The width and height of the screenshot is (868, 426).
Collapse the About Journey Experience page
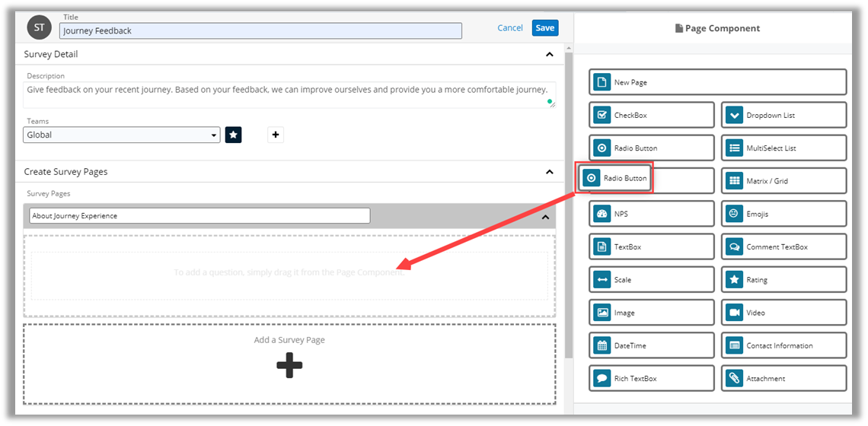pyautogui.click(x=545, y=217)
